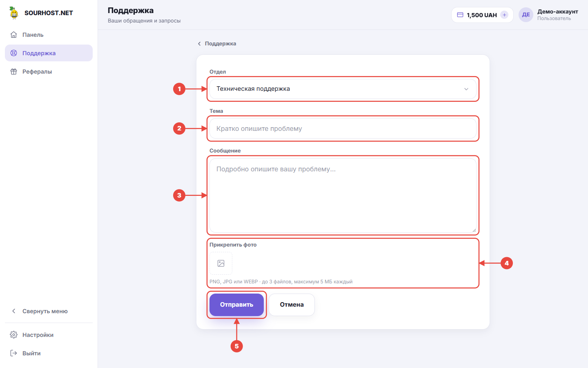Click the gift icon beside Рефералы

[13, 72]
